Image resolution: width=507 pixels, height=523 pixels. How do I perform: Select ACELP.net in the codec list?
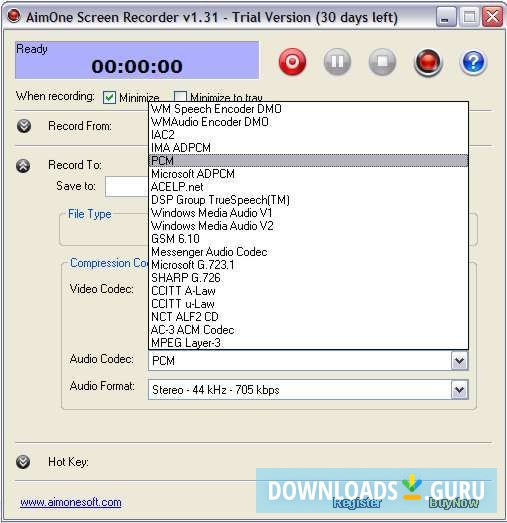(x=309, y=187)
